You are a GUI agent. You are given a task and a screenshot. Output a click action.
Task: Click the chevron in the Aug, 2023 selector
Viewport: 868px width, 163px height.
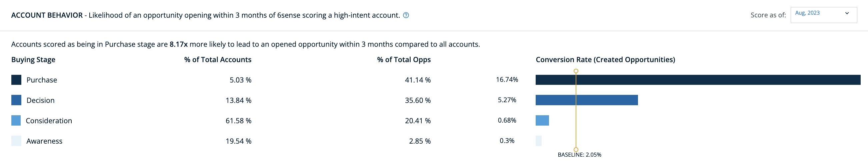coord(847,13)
